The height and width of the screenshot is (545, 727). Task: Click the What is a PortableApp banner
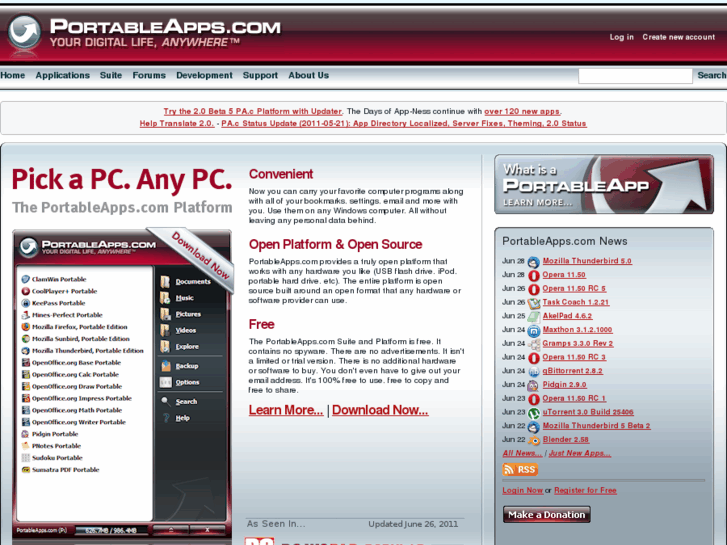coord(604,184)
